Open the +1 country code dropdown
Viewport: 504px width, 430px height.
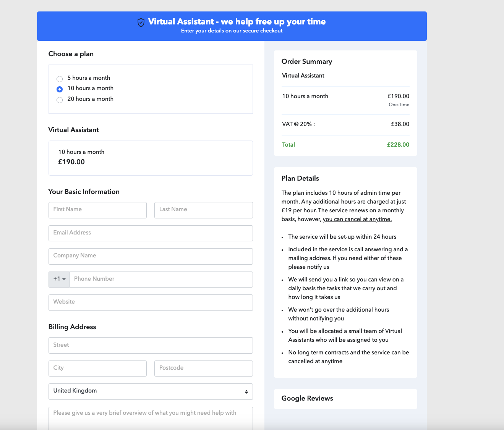[59, 279]
